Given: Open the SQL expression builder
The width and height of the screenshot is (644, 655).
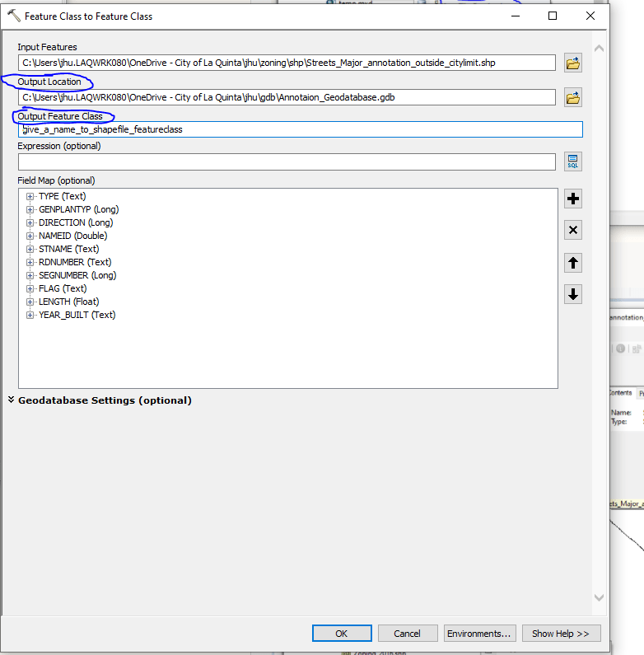Looking at the screenshot, I should 573,161.
